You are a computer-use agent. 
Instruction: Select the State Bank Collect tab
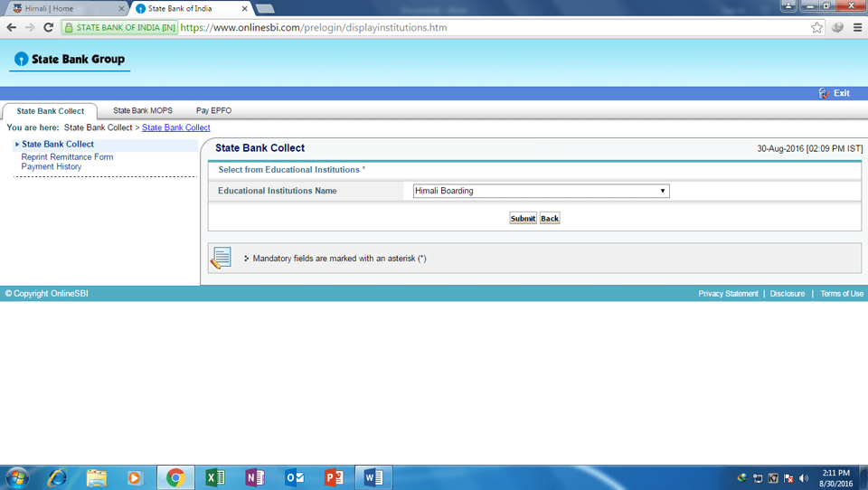point(51,110)
